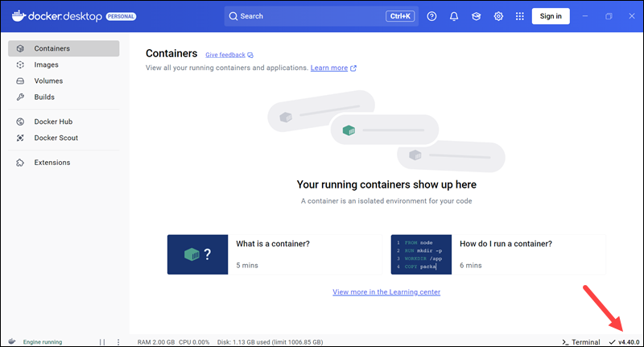The height and width of the screenshot is (347, 644).
Task: Pause the Docker engine
Action: click(102, 342)
